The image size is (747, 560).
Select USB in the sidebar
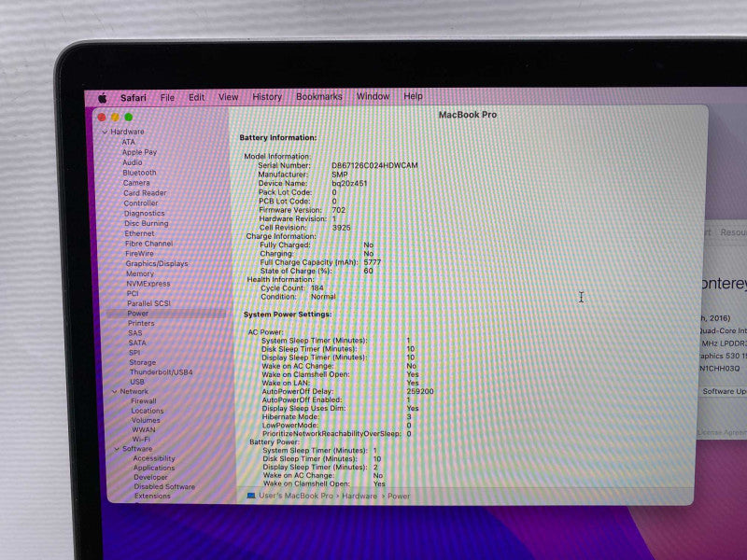click(x=137, y=382)
